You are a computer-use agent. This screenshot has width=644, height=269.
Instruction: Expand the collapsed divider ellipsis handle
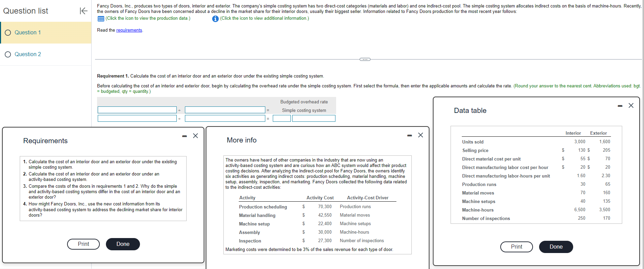pyautogui.click(x=365, y=59)
